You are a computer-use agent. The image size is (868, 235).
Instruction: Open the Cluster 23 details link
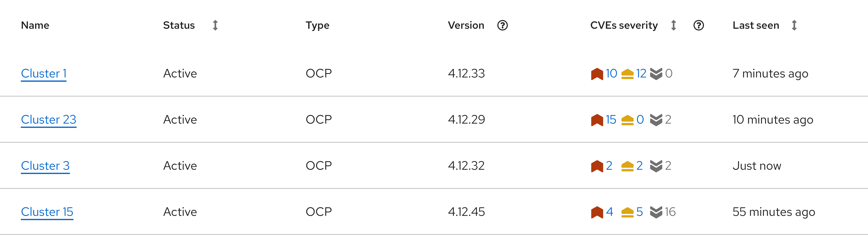49,119
